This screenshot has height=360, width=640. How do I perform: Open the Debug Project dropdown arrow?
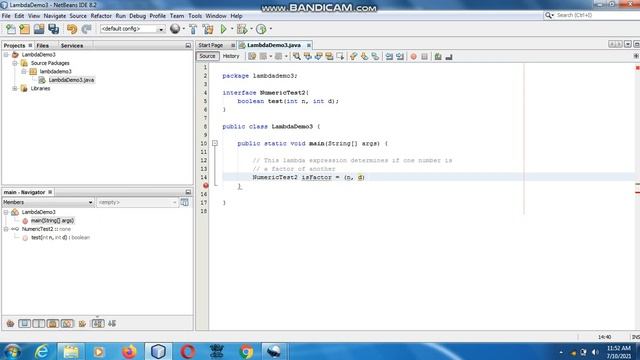pyautogui.click(x=251, y=29)
